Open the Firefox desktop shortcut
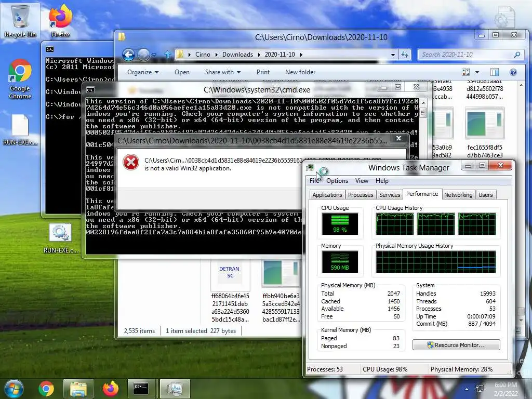532x399 pixels. click(x=60, y=20)
